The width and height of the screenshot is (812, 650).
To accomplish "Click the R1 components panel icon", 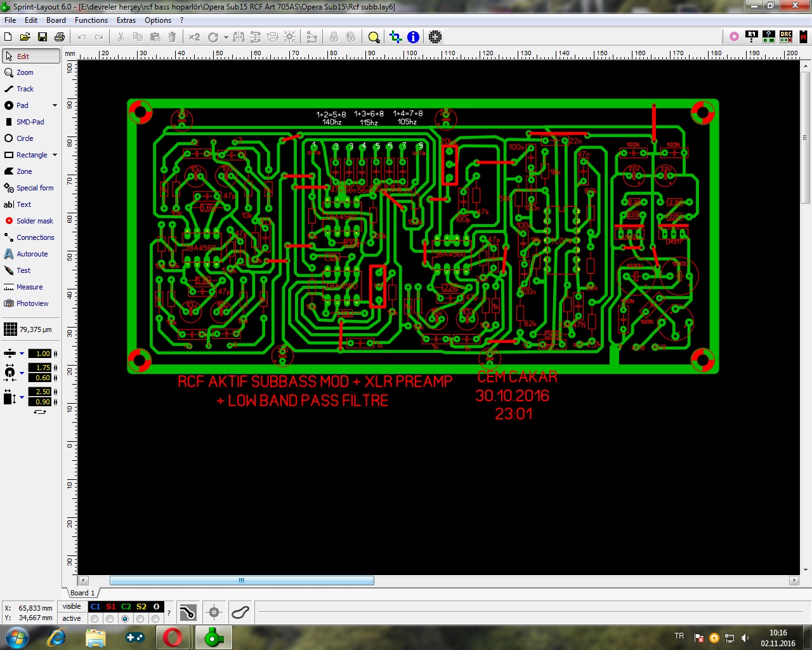I will point(752,37).
